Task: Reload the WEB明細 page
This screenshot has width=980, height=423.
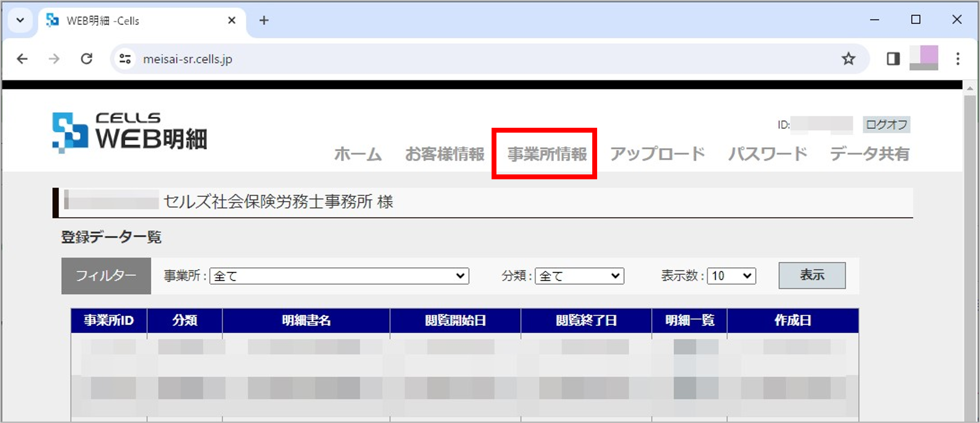Action: point(87,58)
